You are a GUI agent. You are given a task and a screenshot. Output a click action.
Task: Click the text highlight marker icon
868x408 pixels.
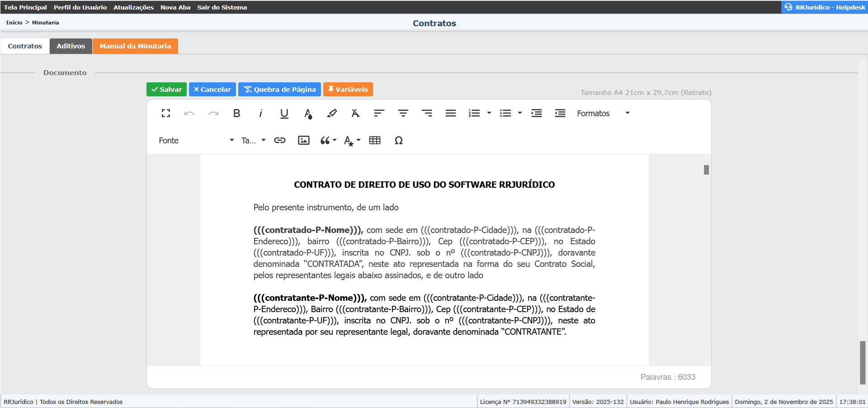click(332, 114)
